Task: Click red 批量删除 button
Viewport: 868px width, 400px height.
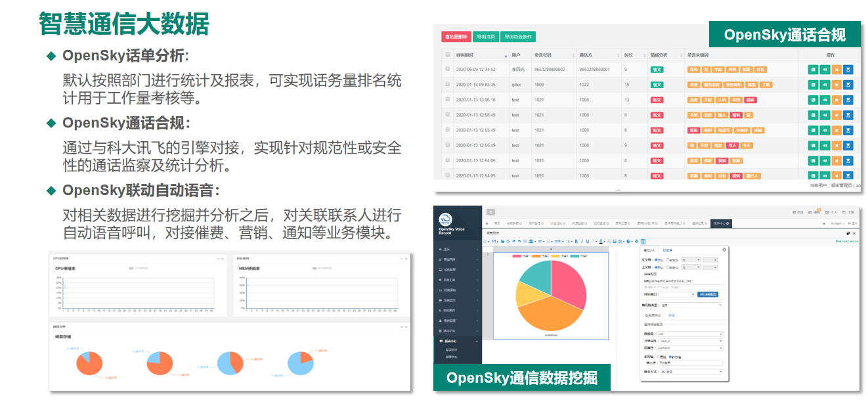Action: [456, 36]
